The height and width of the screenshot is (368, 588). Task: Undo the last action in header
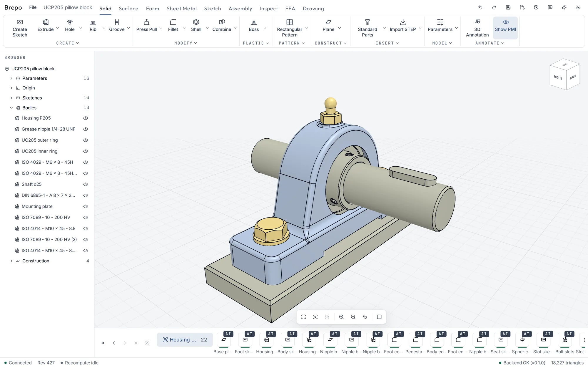click(x=480, y=8)
